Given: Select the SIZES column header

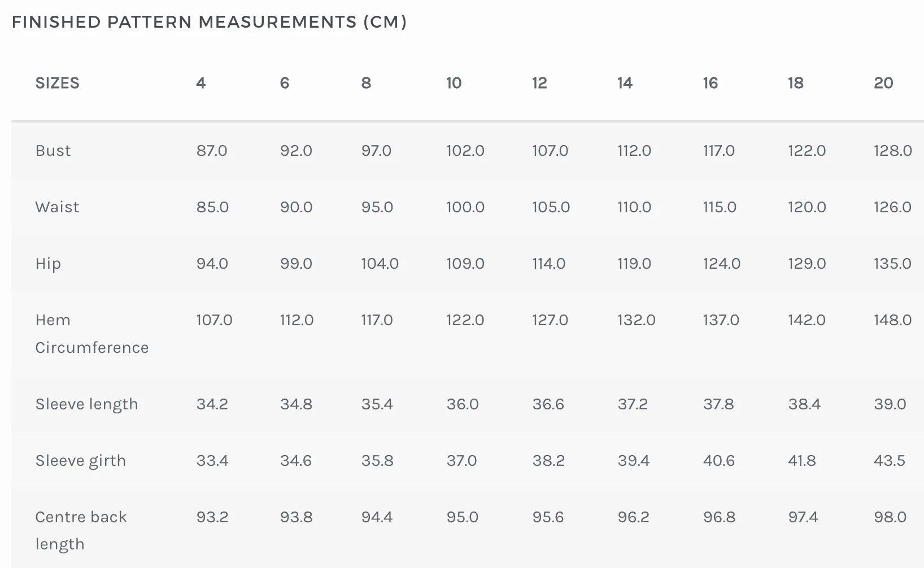Looking at the screenshot, I should click(57, 83).
